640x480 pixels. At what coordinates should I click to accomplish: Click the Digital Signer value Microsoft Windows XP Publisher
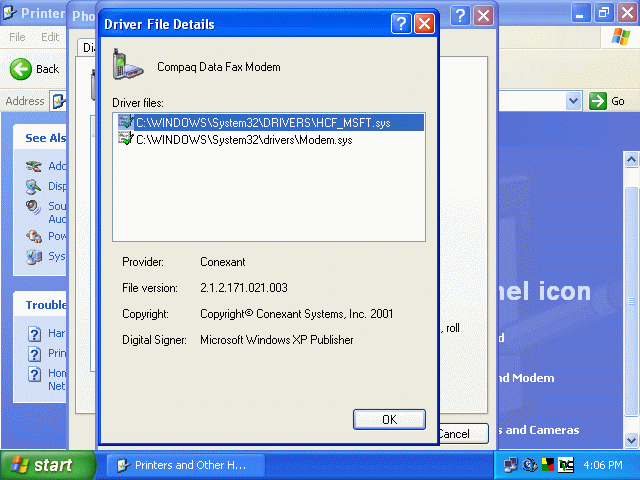277,340
